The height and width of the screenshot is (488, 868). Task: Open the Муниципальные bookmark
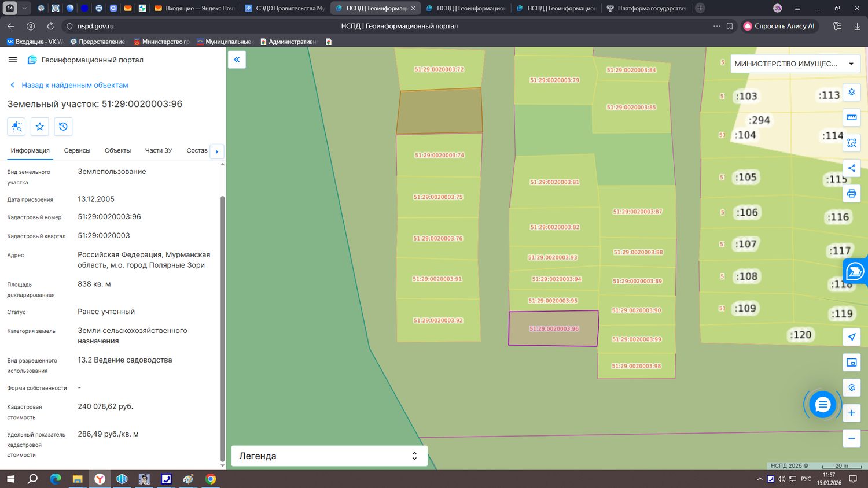tap(225, 42)
